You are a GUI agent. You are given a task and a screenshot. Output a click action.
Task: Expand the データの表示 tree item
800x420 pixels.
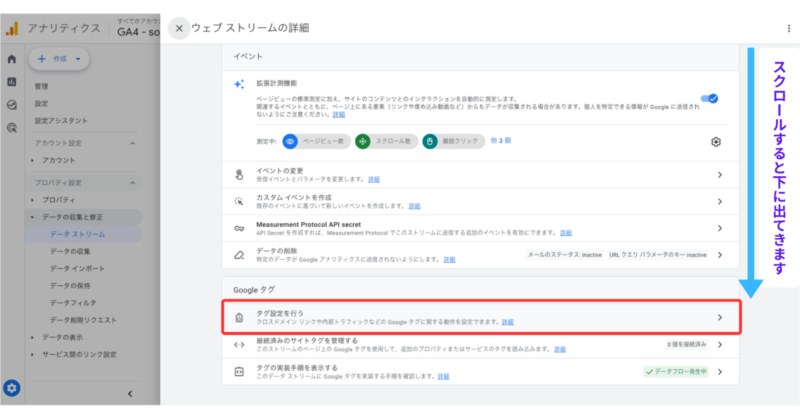[x=32, y=337]
